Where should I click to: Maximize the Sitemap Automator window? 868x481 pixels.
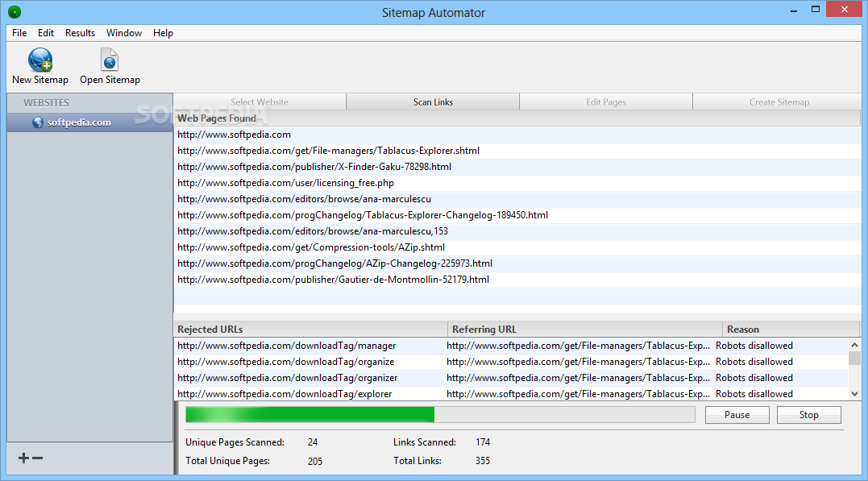816,10
